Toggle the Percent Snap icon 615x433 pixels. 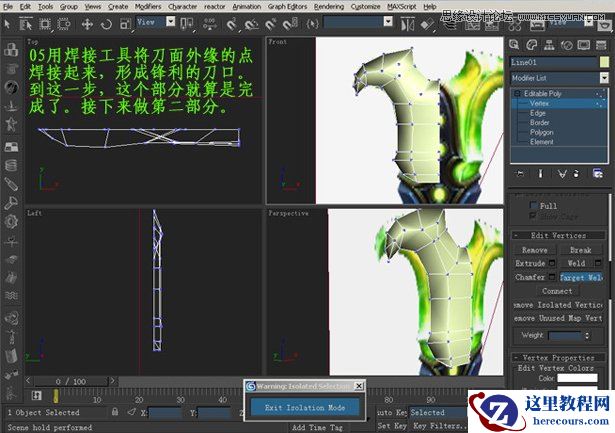pyautogui.click(x=271, y=24)
